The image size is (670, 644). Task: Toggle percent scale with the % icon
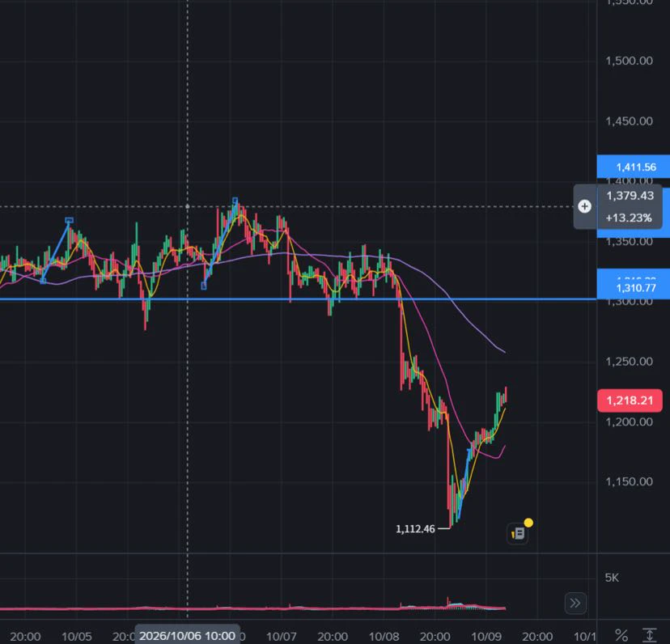coord(621,635)
